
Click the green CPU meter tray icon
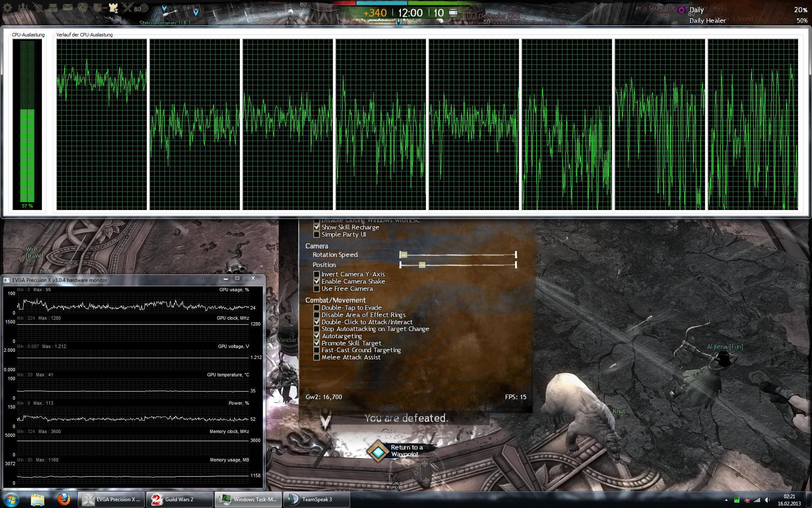point(737,500)
